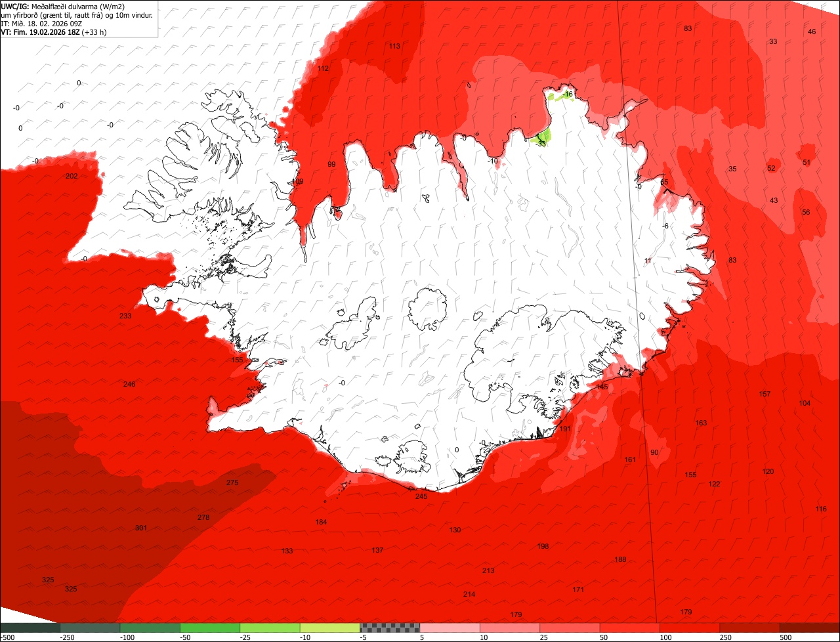The image size is (840, 642).
Task: Select the map value 43
Action: (774, 200)
